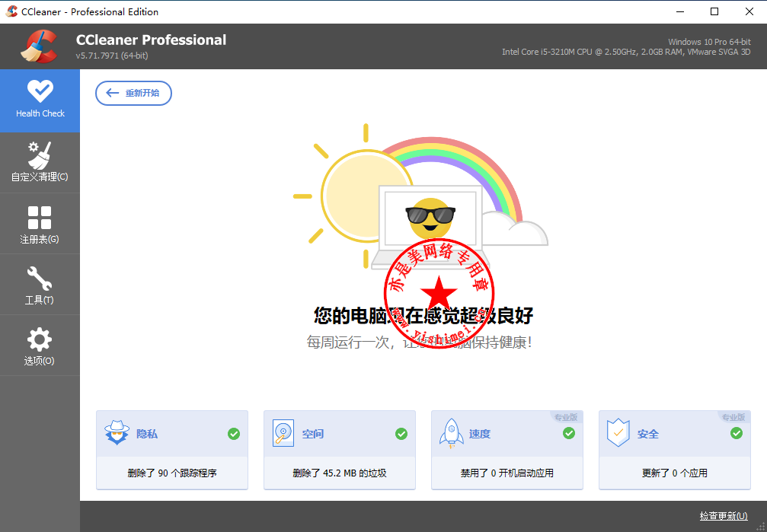Click green checkmark on 速度 card
The image size is (767, 532).
point(569,433)
